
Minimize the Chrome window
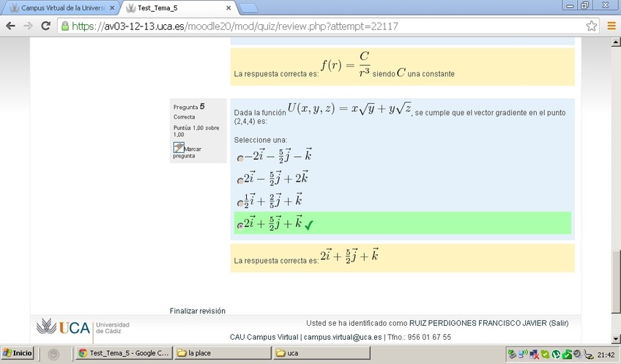point(570,6)
